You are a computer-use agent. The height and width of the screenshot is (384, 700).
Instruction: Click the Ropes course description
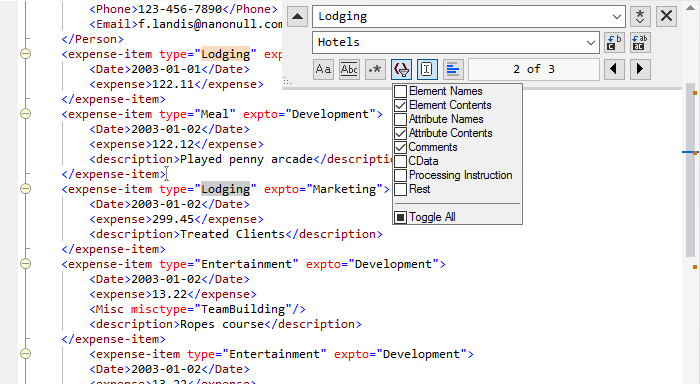pyautogui.click(x=222, y=324)
